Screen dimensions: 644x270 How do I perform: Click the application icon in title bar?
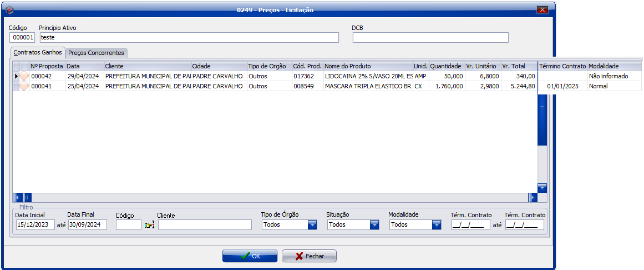click(x=9, y=9)
